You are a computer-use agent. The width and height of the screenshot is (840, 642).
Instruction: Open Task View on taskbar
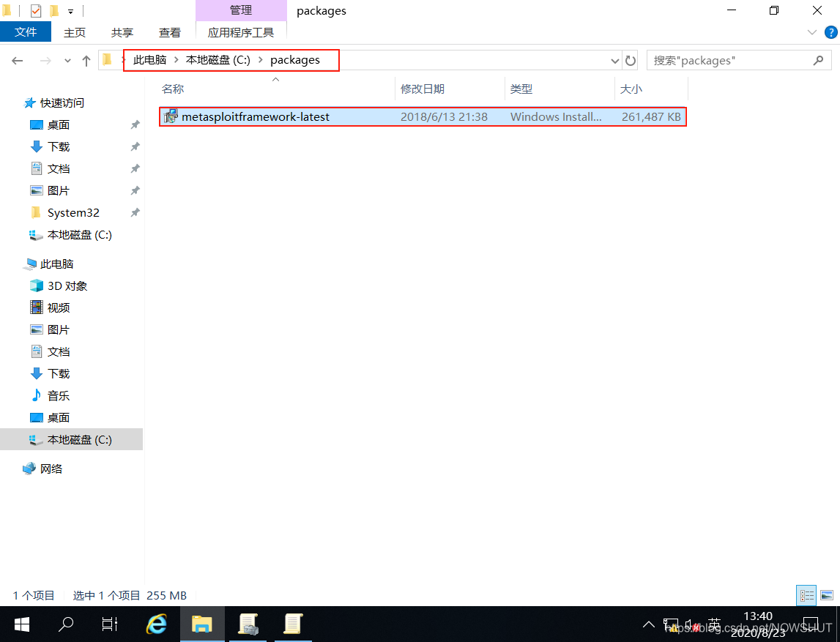[110, 624]
